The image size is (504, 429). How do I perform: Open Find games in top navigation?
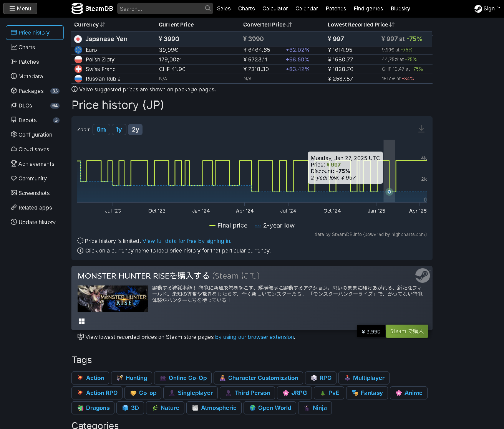coord(368,8)
